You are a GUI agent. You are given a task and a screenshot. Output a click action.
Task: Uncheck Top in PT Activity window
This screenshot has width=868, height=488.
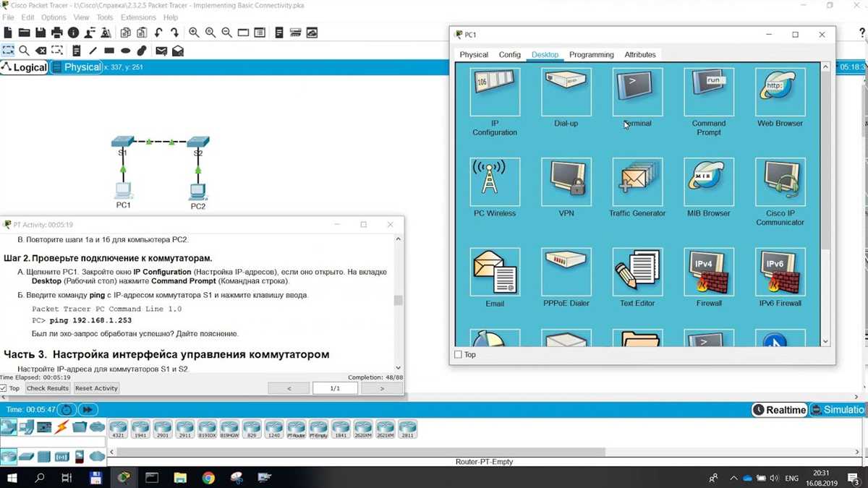pos(4,388)
